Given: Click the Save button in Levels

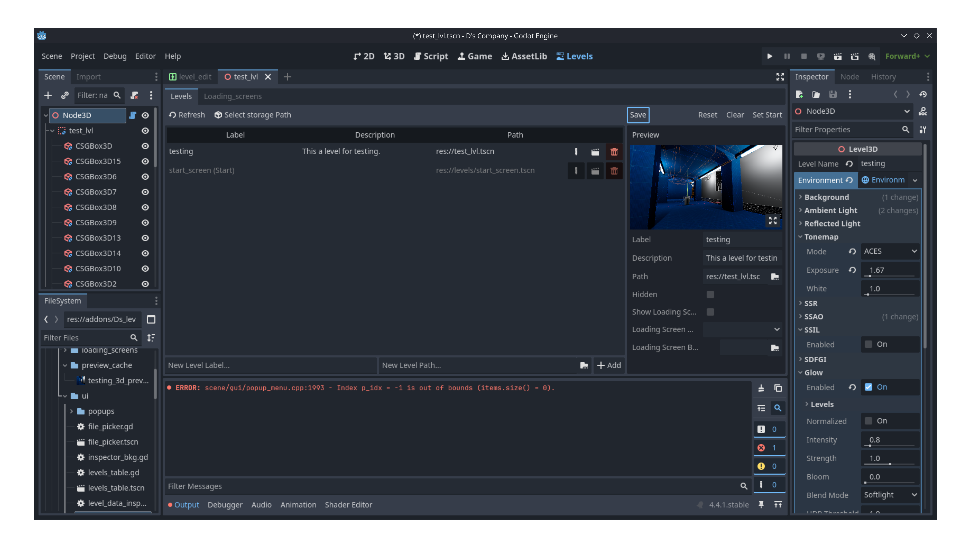Looking at the screenshot, I should pos(638,115).
